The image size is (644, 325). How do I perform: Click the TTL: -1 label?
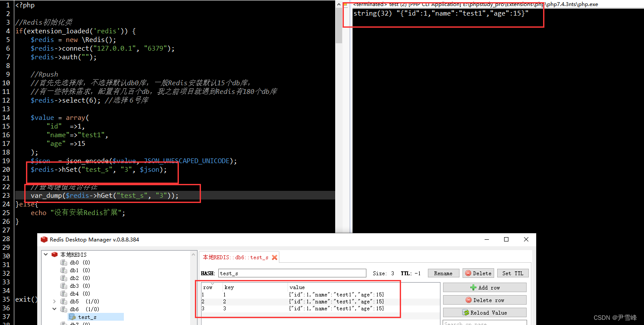click(411, 273)
